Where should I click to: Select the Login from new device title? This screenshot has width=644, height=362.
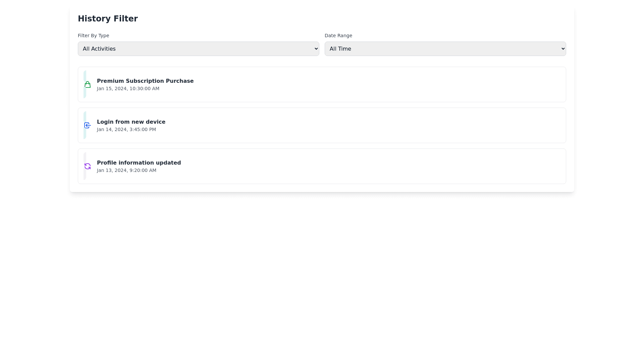(131, 122)
